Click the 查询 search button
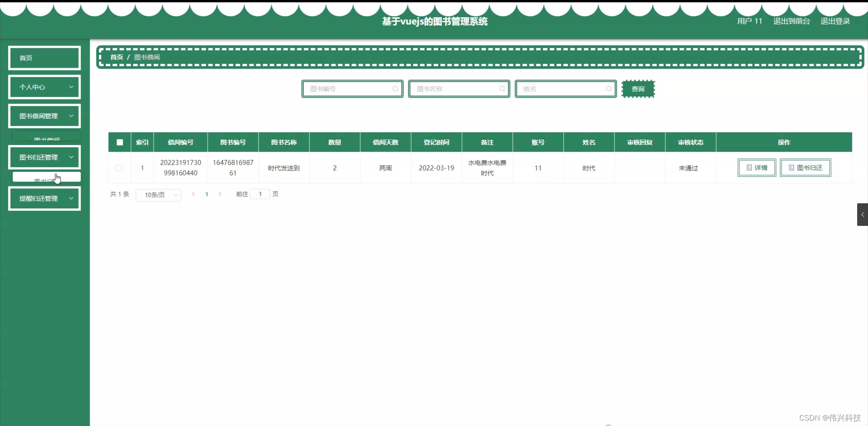 click(638, 89)
